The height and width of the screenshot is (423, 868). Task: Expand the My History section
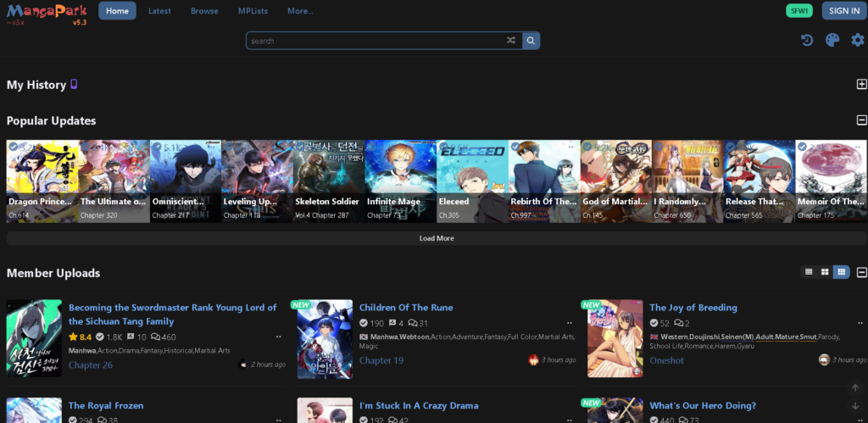pos(861,84)
